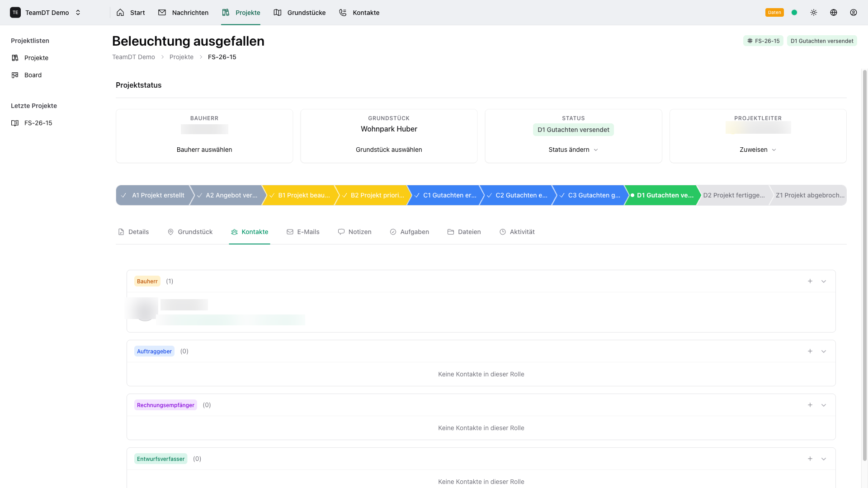The height and width of the screenshot is (488, 868).
Task: Select the theme brightness sun icon
Action: click(813, 12)
